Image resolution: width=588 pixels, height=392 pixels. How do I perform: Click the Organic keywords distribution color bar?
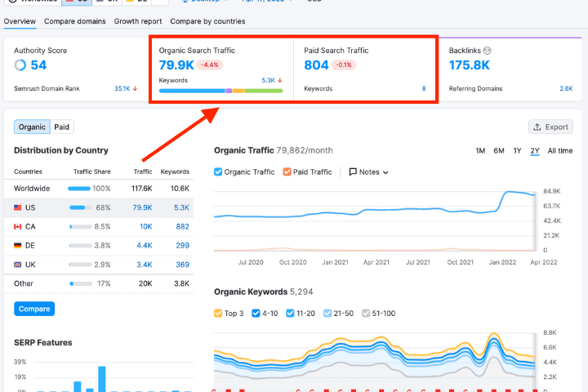(x=220, y=91)
